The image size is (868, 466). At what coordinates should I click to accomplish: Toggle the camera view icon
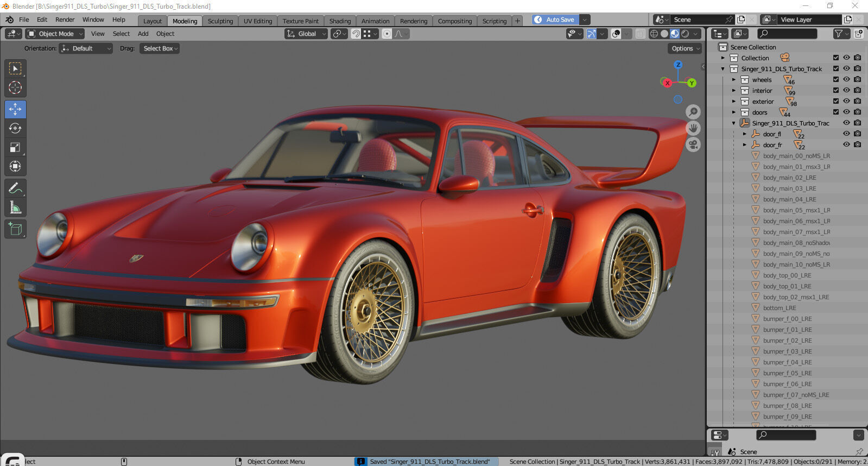[693, 144]
